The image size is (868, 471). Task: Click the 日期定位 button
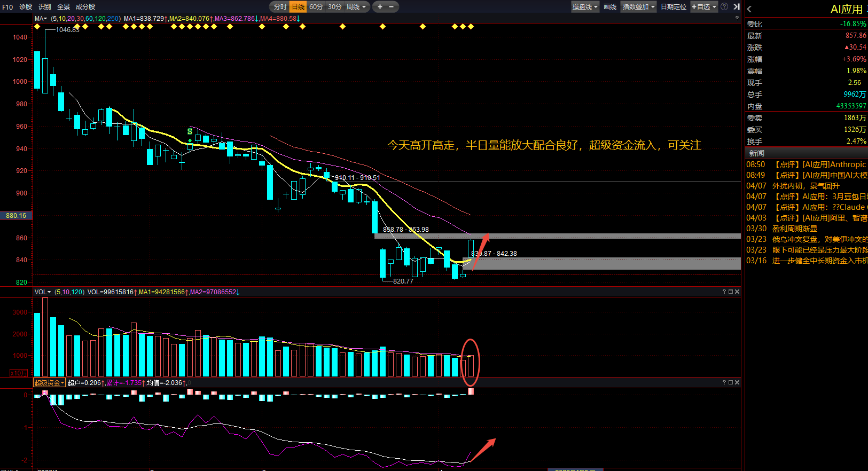(x=674, y=7)
